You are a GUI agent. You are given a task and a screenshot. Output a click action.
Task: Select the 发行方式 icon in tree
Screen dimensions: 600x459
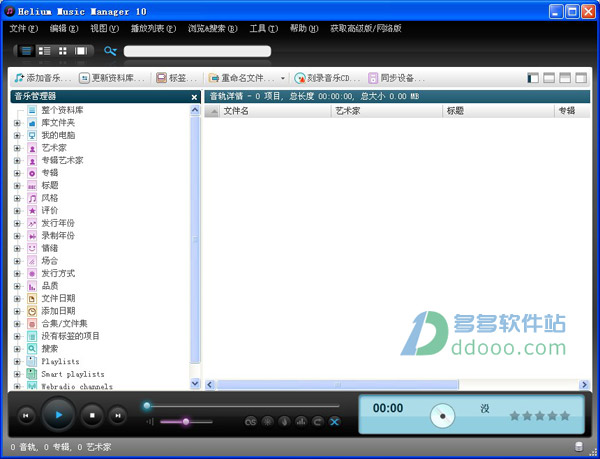32,274
